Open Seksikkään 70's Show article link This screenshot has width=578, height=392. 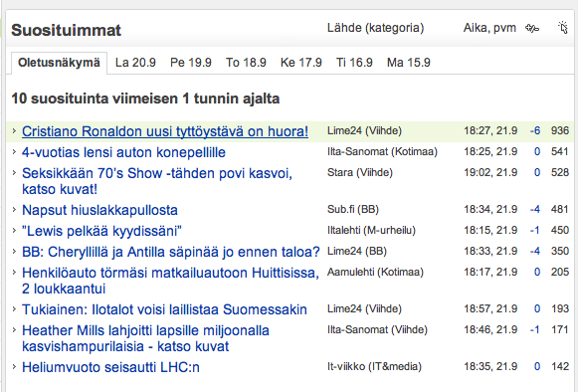tap(157, 181)
